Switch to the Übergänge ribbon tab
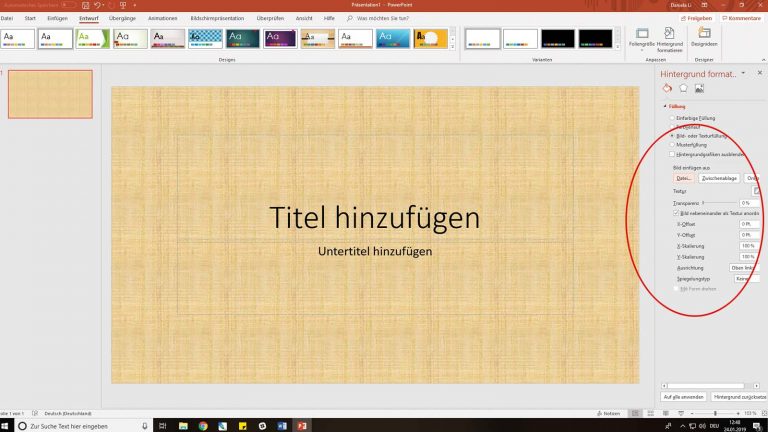Image resolution: width=768 pixels, height=432 pixels. tap(123, 18)
